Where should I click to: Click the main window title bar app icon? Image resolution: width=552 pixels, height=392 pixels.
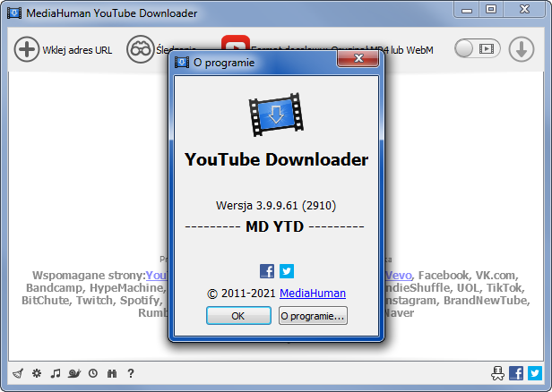[14, 13]
